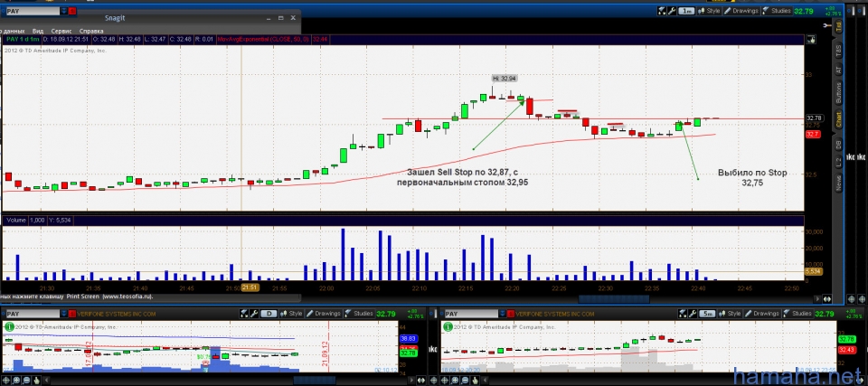Open Вид menu in Snagit window

38,32
